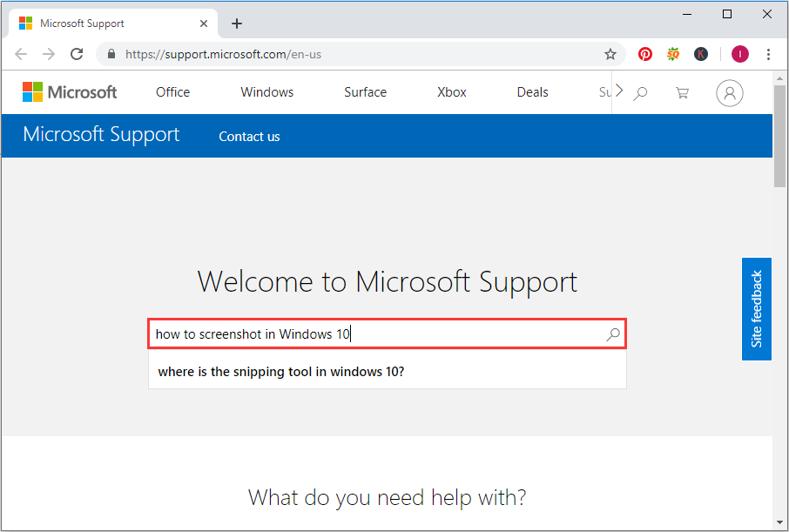Click the Microsoft account sign-in icon
Viewport: 789px width, 532px height.
[x=730, y=92]
